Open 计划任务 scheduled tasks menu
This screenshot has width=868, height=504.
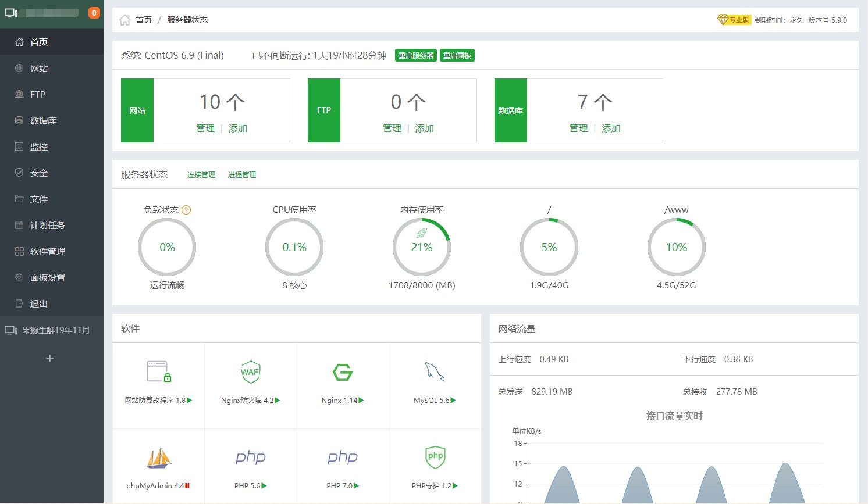[52, 225]
